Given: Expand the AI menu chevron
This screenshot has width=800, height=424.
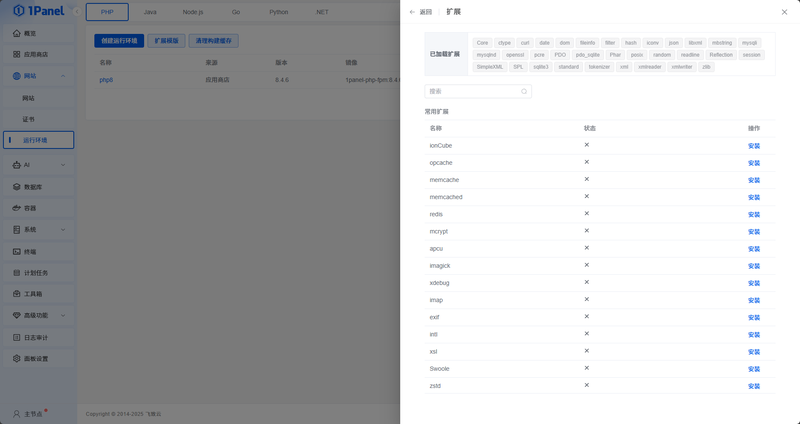Looking at the screenshot, I should coord(63,165).
